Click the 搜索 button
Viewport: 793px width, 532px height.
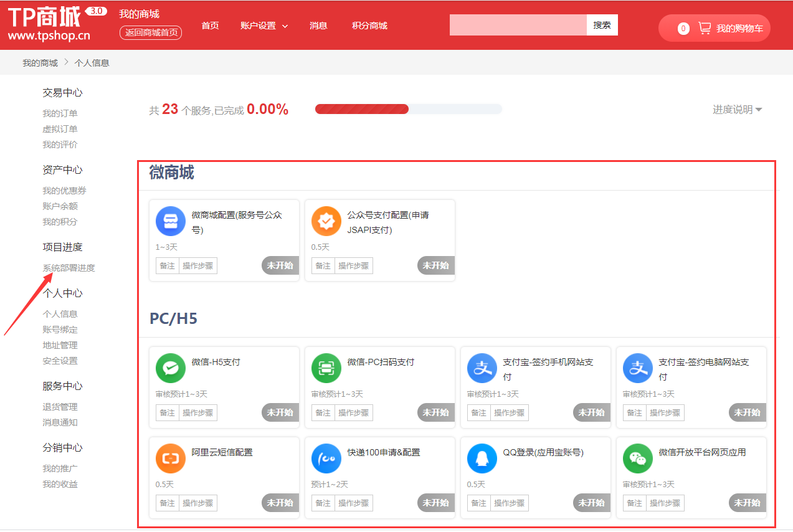(x=602, y=25)
